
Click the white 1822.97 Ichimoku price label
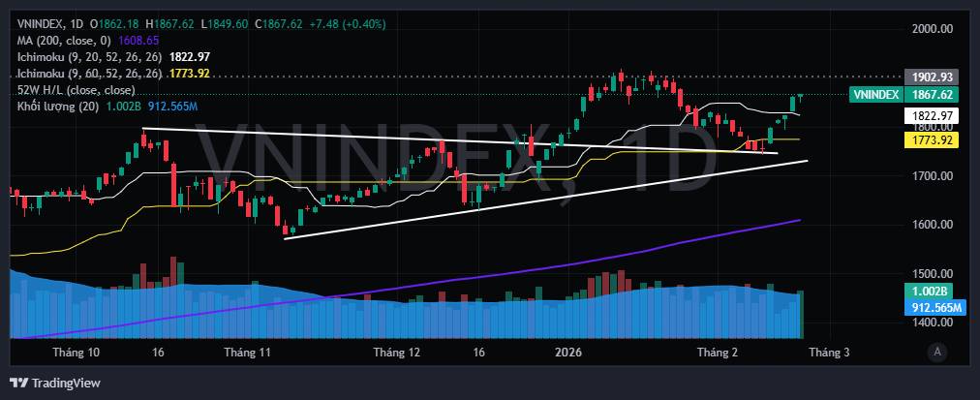[x=932, y=115]
